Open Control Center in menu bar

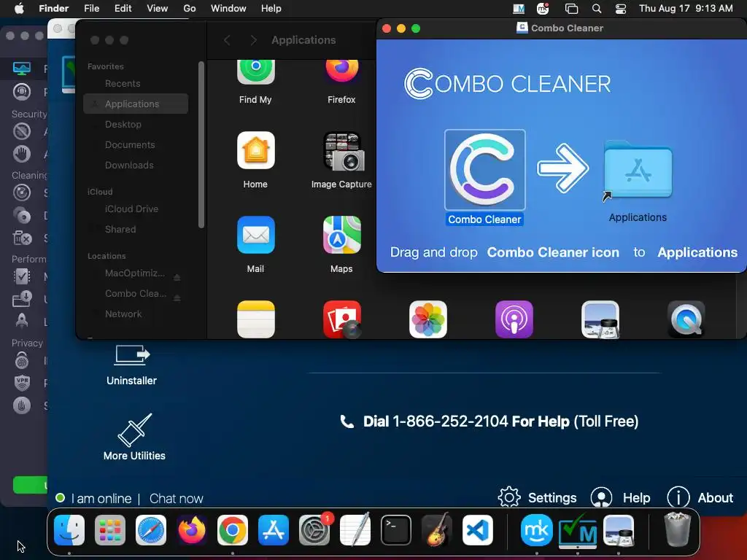click(621, 8)
